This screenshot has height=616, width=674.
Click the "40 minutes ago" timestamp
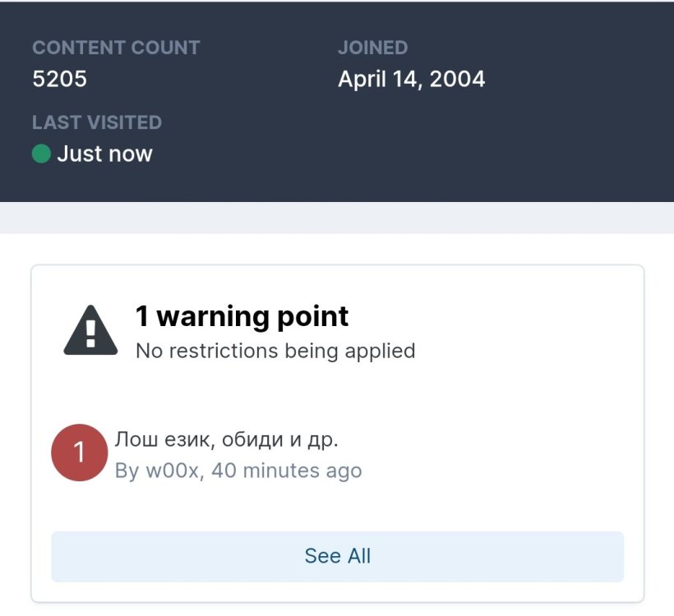(287, 471)
